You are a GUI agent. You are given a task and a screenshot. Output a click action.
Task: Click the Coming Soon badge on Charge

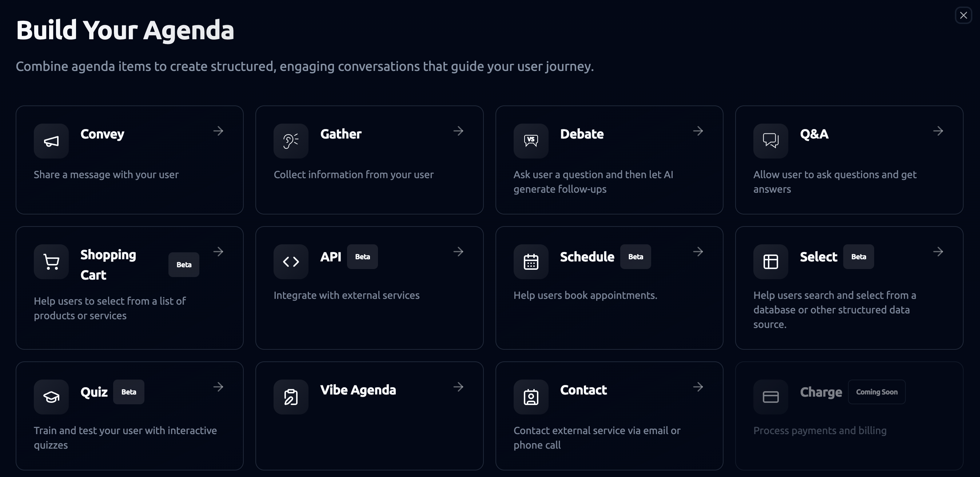pos(877,392)
